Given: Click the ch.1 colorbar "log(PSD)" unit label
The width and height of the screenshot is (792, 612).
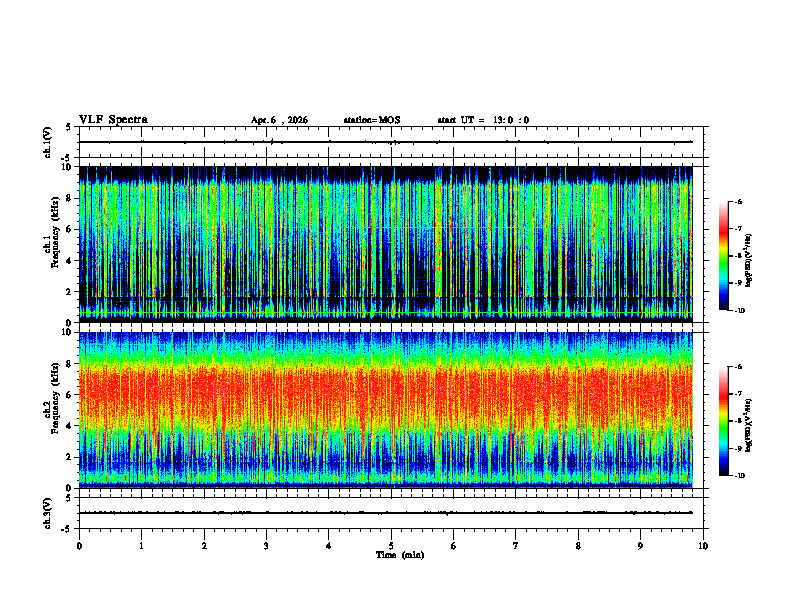Looking at the screenshot, I should coord(749,260).
